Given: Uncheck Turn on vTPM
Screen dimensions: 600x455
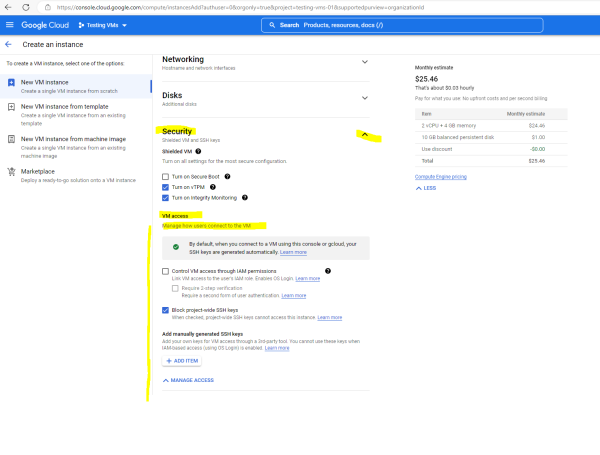Looking at the screenshot, I should (x=165, y=187).
